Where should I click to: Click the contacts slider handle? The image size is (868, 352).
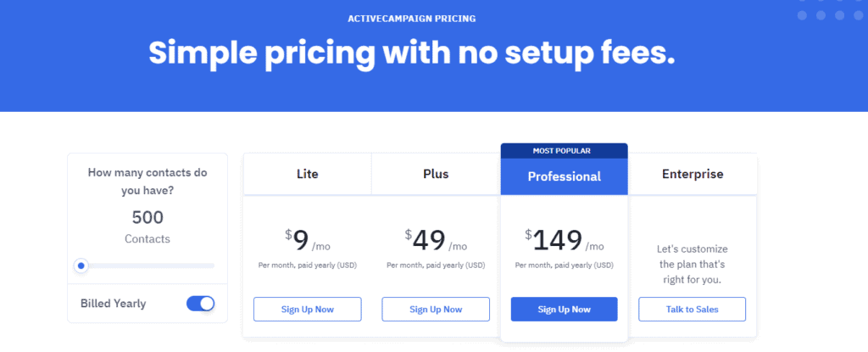click(81, 265)
